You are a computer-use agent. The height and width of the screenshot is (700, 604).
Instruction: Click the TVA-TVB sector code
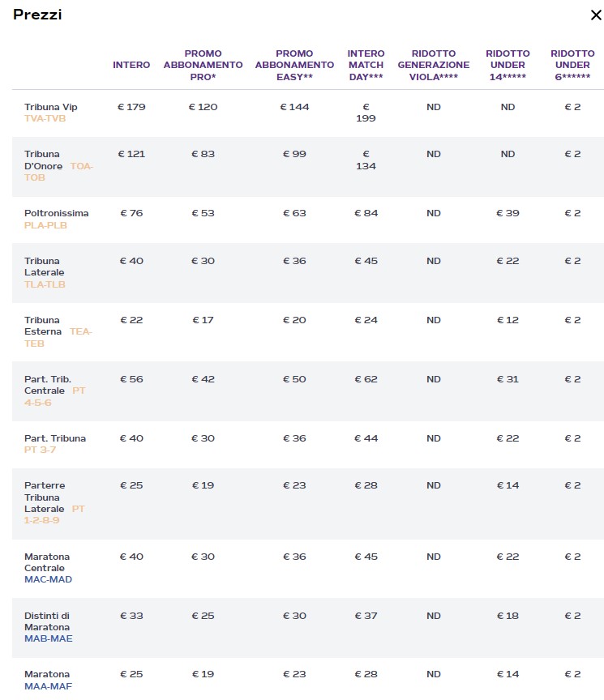(45, 118)
